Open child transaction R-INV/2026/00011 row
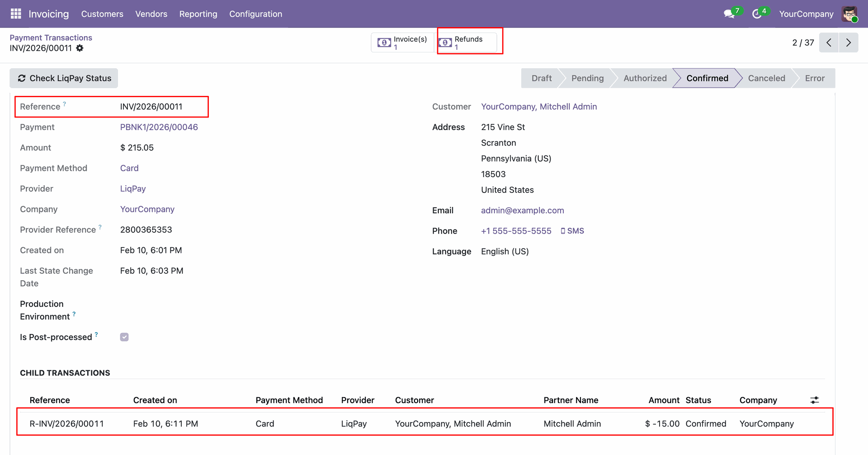Image resolution: width=868 pixels, height=455 pixels. pyautogui.click(x=66, y=423)
